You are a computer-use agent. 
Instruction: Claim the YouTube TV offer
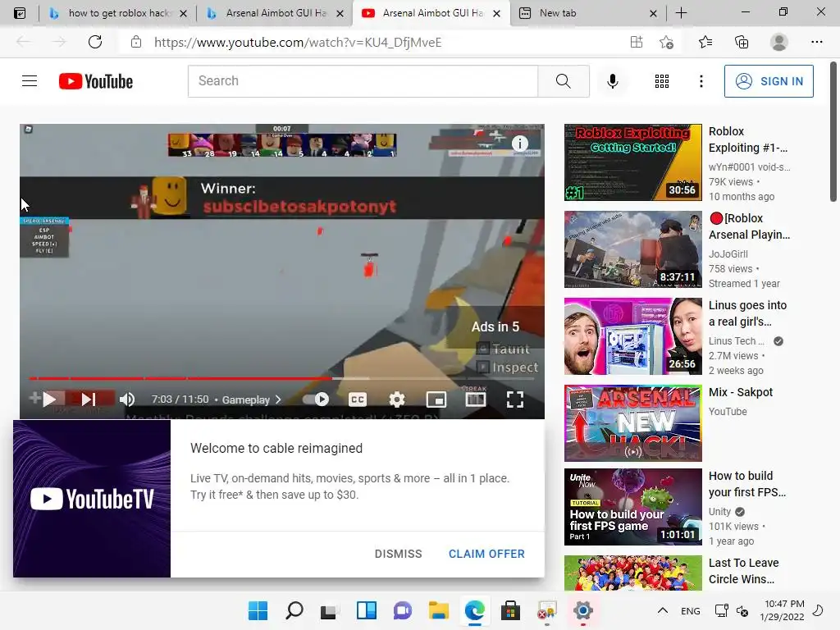coord(486,554)
